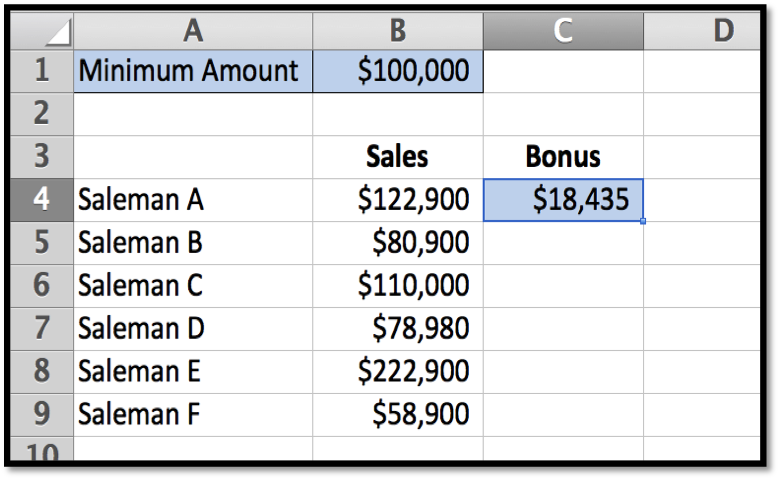This screenshot has height=480, width=780.
Task: Click the $100,000 minimum value cell
Action: pos(397,71)
